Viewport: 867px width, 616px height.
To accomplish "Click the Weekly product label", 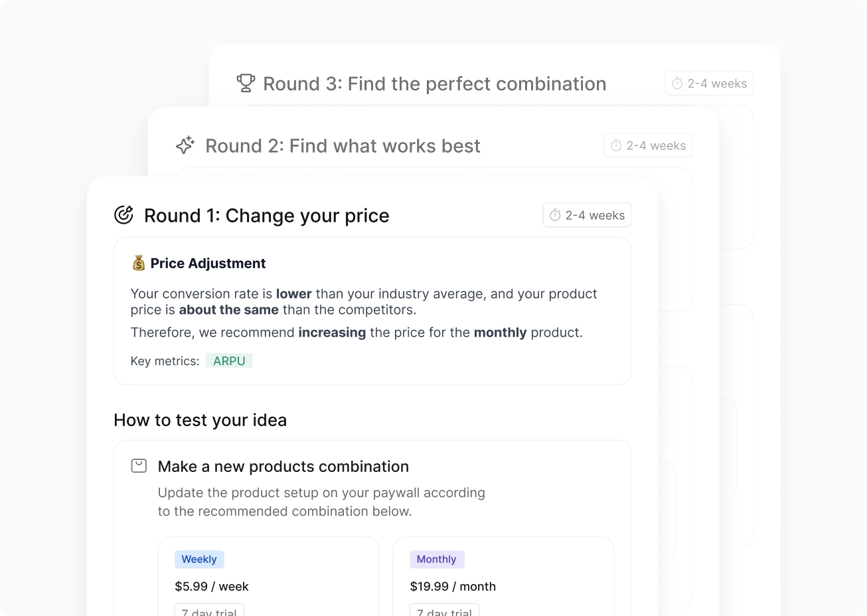I will tap(199, 559).
